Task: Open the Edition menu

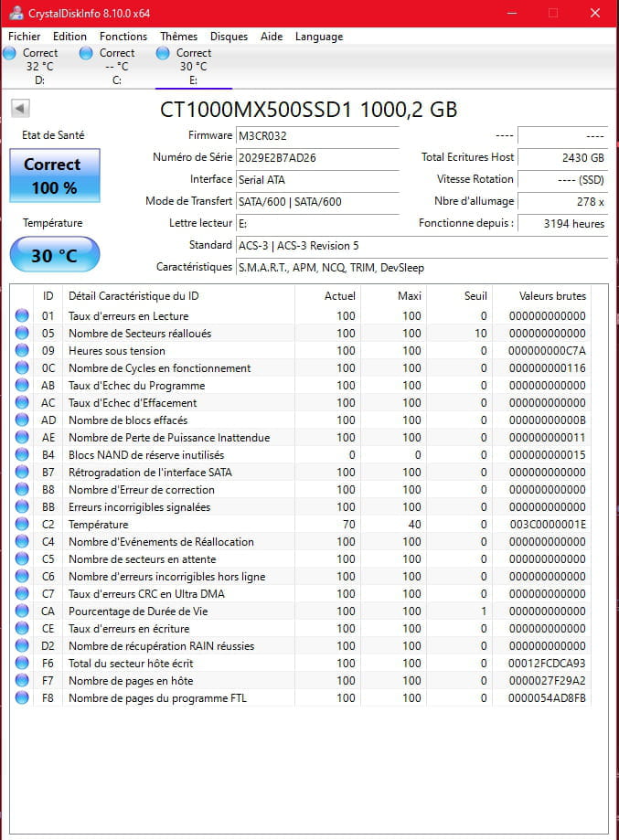Action: (x=69, y=37)
